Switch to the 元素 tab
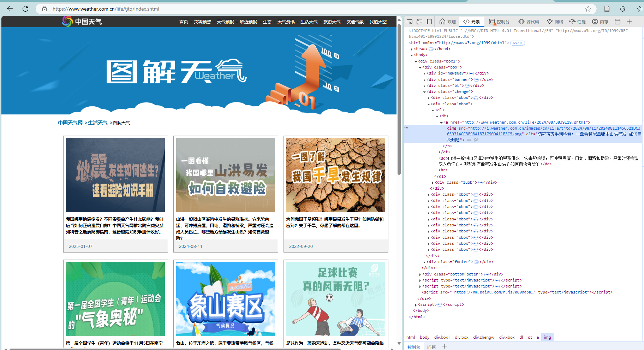644x350 pixels. point(471,22)
